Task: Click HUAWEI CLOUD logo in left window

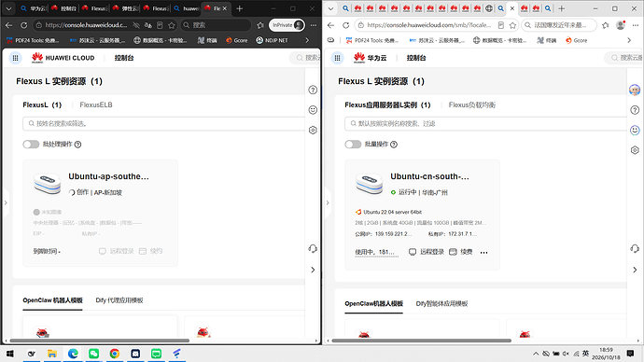Action: pos(63,58)
